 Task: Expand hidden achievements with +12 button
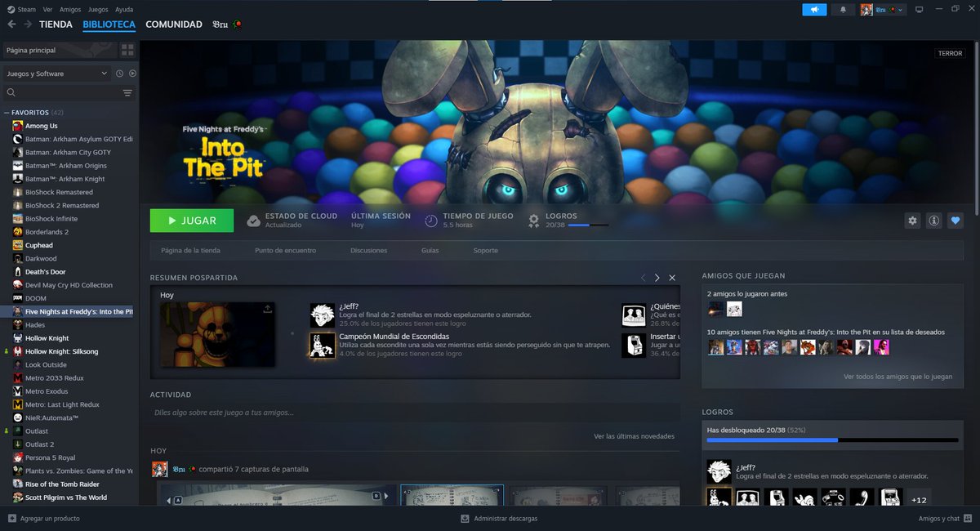[x=919, y=500]
